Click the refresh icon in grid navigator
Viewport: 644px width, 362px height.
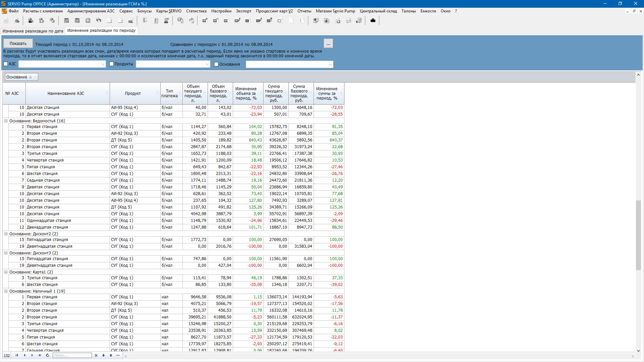(48, 356)
